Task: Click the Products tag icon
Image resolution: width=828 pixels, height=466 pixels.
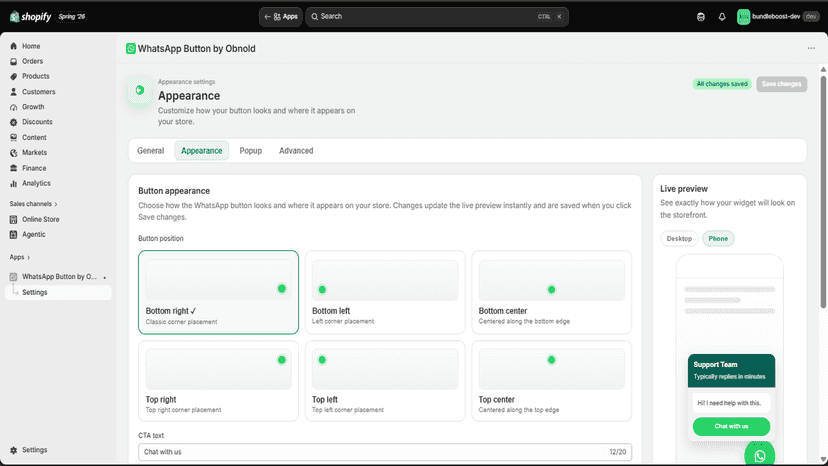Action: (14, 76)
